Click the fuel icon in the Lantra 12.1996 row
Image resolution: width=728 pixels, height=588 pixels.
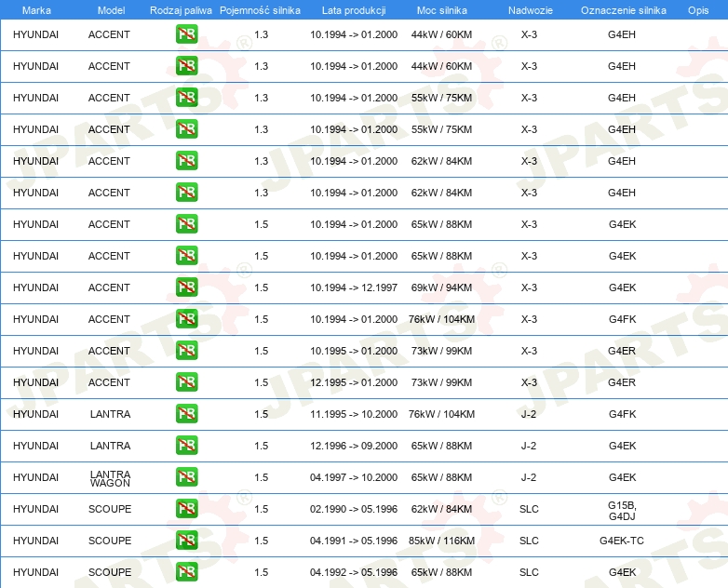(x=186, y=445)
